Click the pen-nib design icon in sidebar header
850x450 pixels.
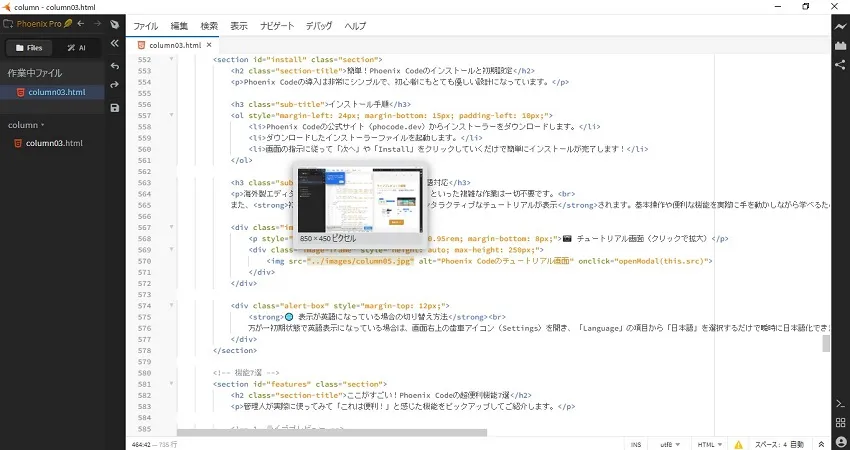[114, 24]
